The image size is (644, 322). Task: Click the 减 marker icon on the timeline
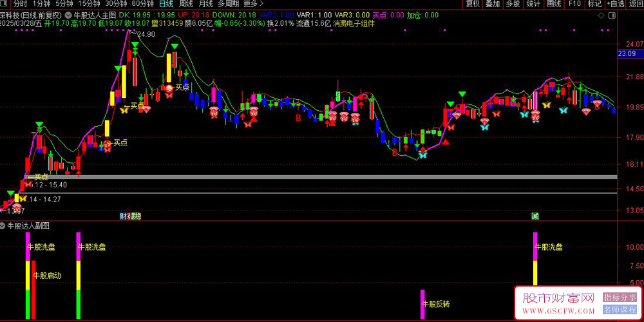click(x=535, y=216)
